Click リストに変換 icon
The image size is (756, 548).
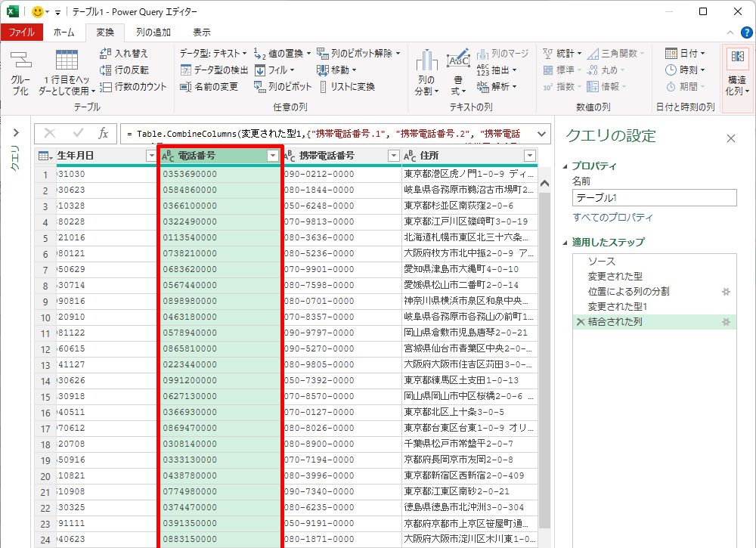tap(324, 87)
